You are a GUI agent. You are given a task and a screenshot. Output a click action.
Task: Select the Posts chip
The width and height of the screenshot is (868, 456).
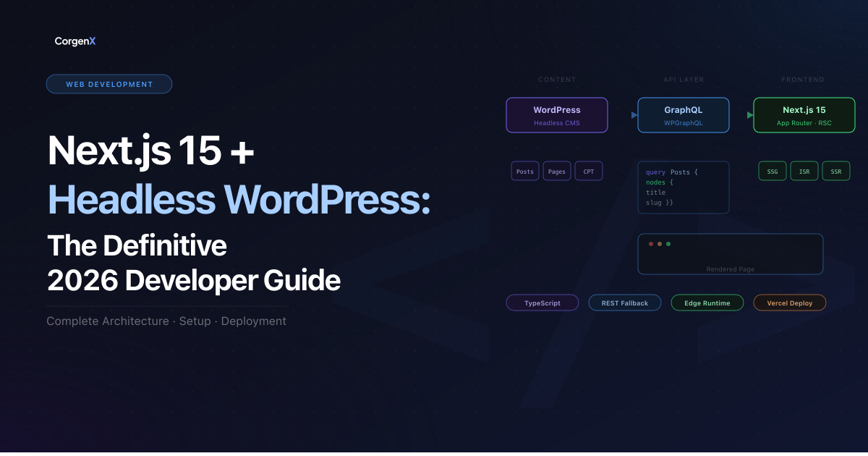(525, 172)
